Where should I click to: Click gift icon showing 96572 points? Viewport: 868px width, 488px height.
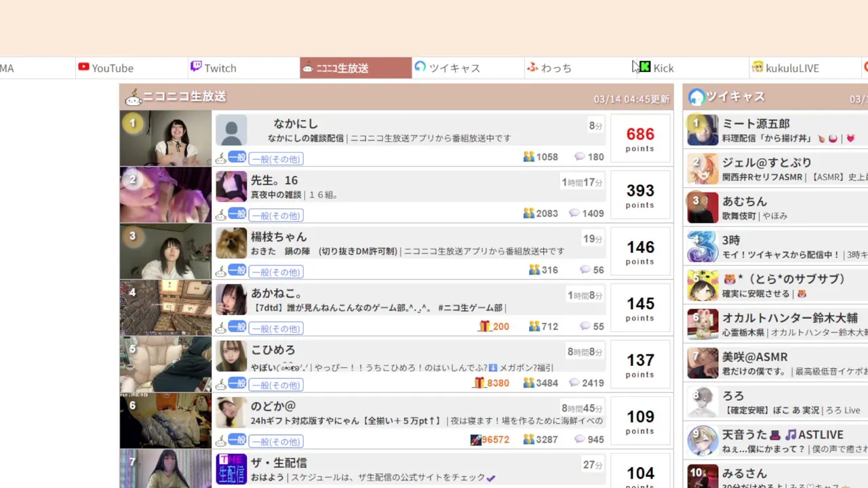pyautogui.click(x=476, y=439)
